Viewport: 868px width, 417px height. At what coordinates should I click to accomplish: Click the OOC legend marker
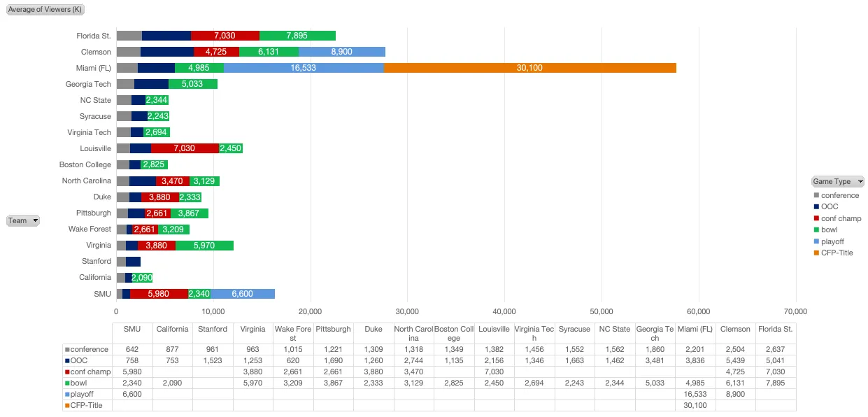tap(816, 207)
